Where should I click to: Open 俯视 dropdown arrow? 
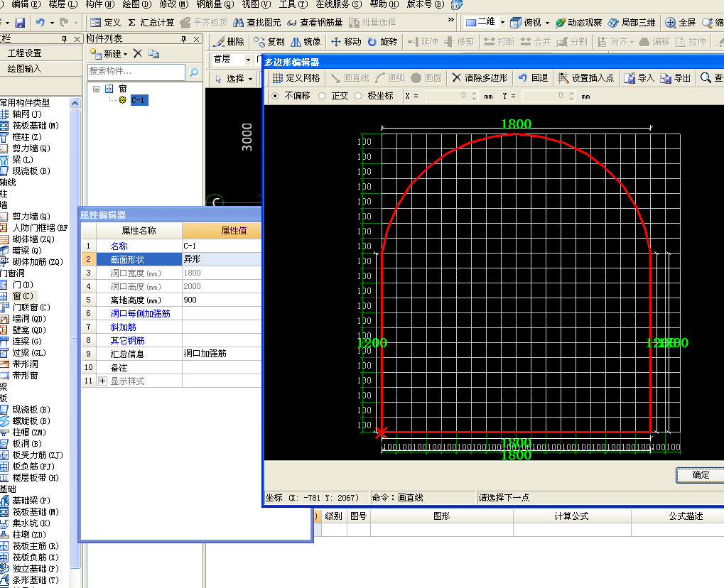coord(547,22)
